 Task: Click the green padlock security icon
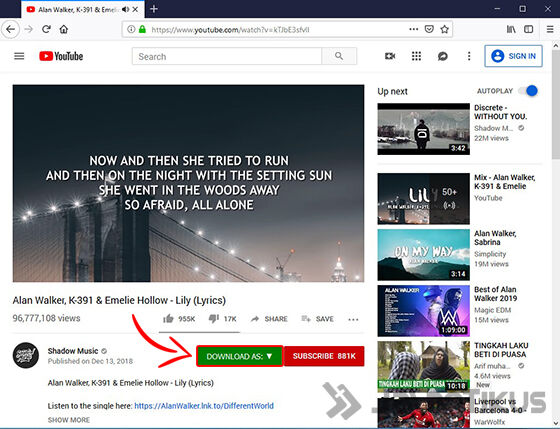(x=142, y=29)
